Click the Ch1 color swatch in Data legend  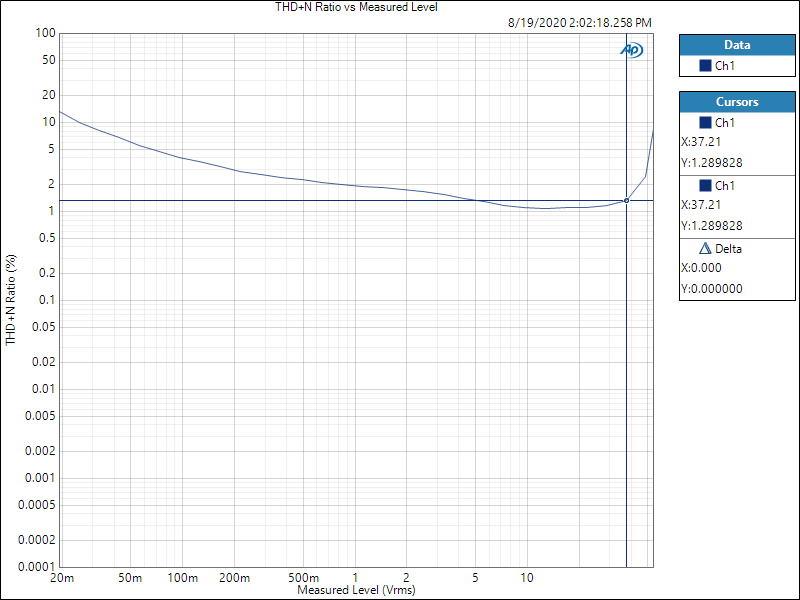705,66
